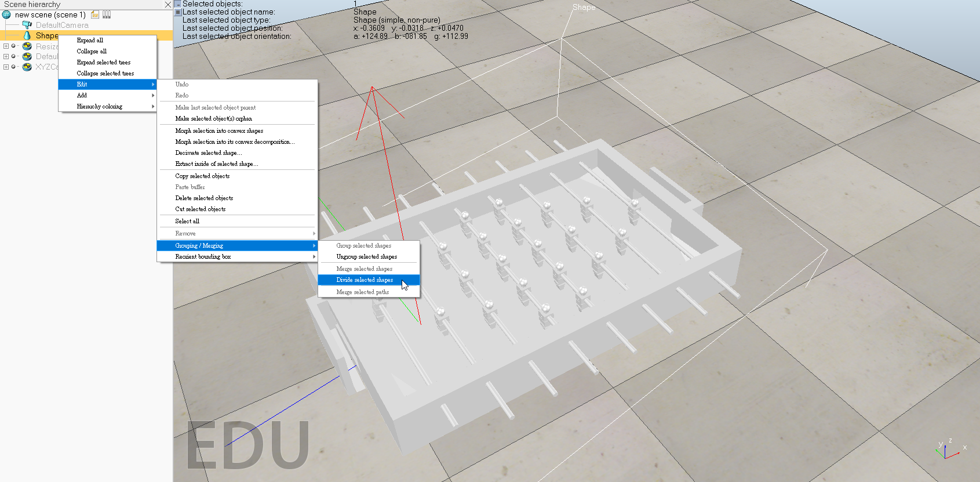Click the Shape object icon in hierarchy
980x482 pixels.
click(x=27, y=35)
